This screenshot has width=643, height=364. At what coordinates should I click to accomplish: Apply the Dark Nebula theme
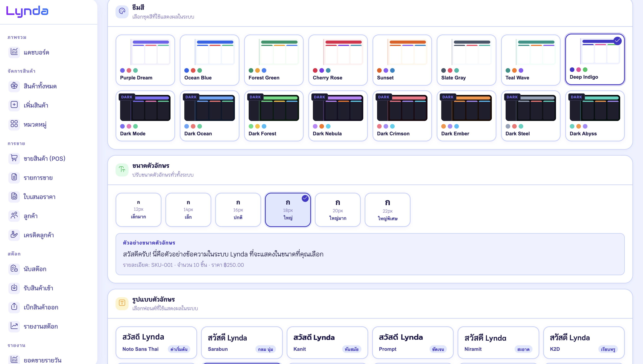338,116
